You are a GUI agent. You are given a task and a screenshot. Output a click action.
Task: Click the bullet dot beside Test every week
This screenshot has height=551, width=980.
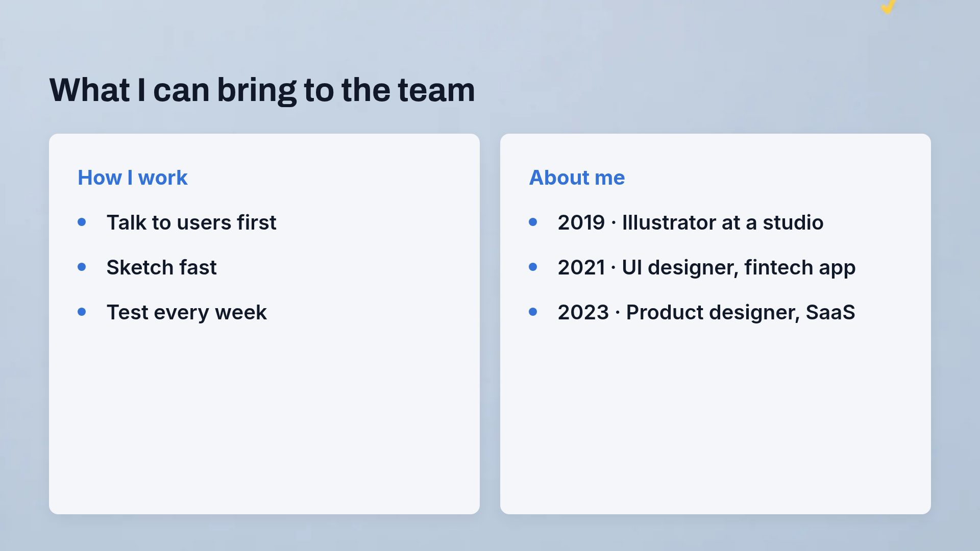(82, 312)
